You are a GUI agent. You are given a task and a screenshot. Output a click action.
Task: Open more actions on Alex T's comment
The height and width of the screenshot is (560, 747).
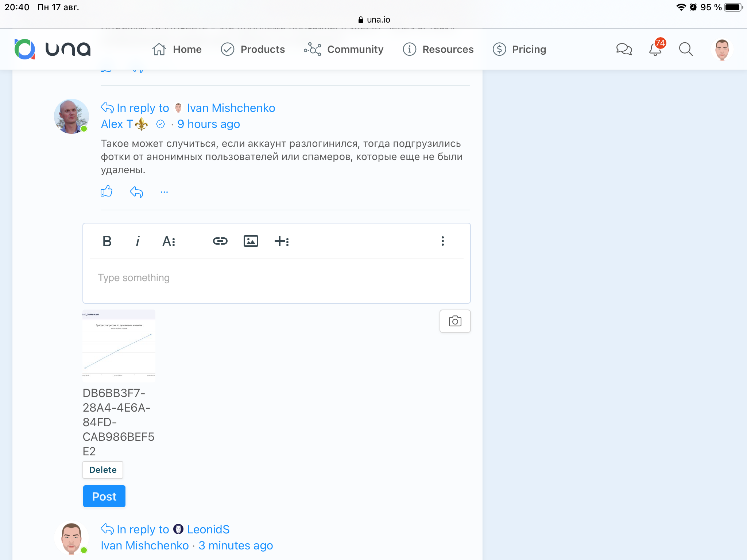(x=164, y=192)
